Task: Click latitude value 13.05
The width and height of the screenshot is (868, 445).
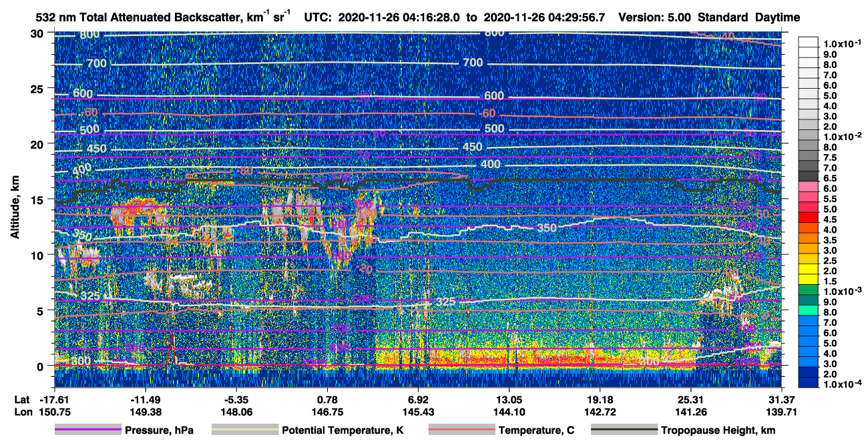Action: coord(509,400)
